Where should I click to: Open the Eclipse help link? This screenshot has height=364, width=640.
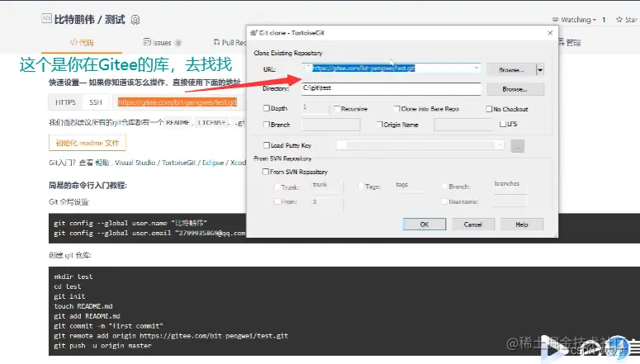[x=213, y=163]
